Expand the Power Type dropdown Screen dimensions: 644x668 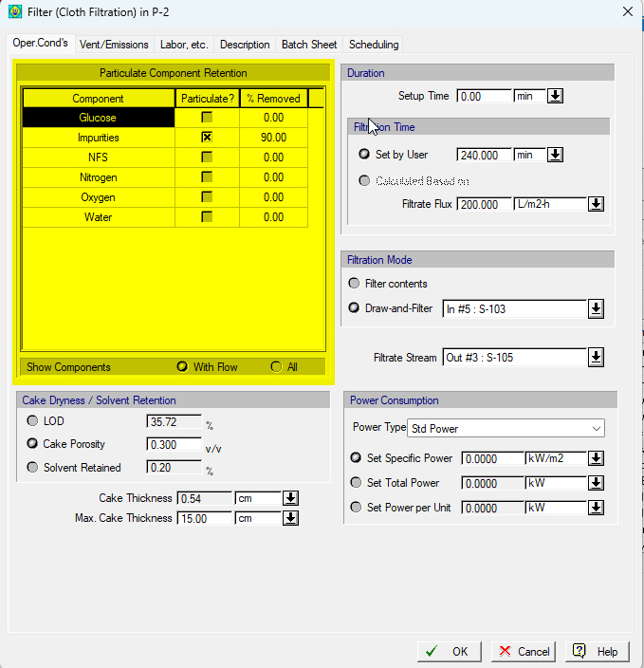point(506,428)
